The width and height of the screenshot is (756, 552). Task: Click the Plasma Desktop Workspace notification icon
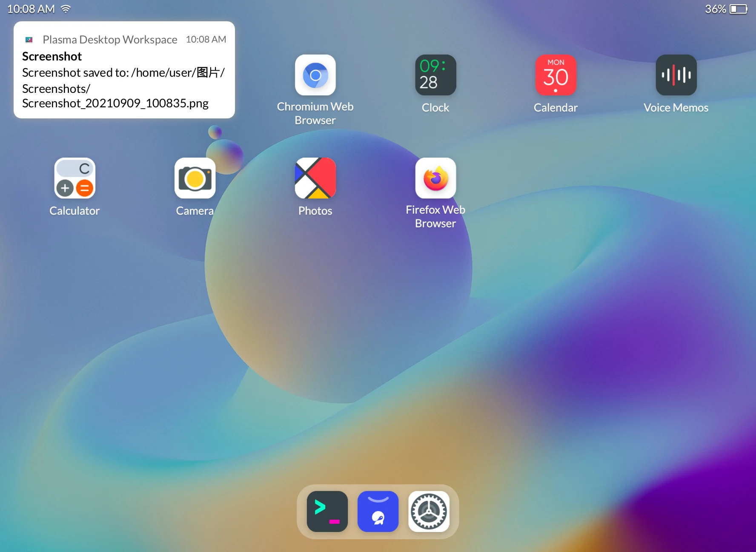tap(29, 40)
